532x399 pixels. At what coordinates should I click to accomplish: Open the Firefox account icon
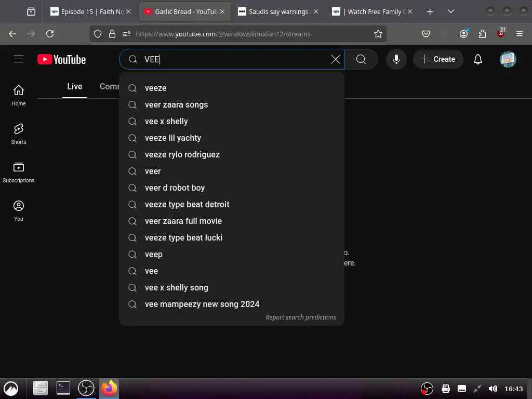[x=464, y=34]
